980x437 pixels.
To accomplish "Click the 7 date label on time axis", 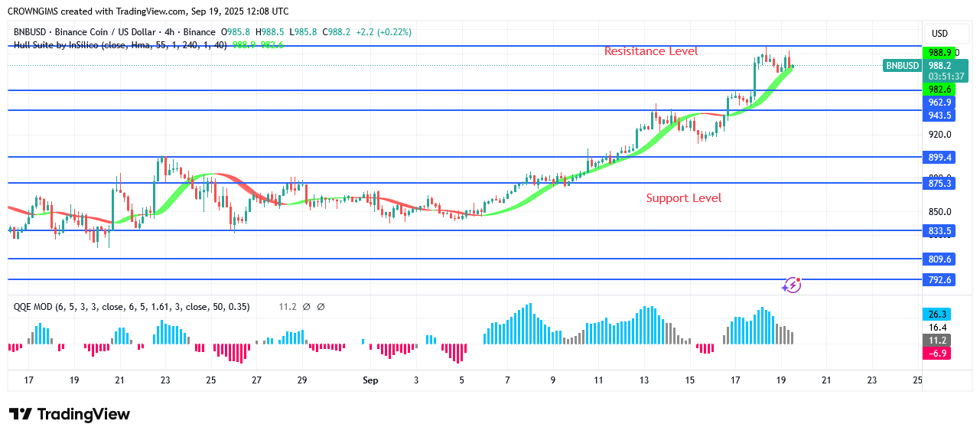I will click(x=507, y=380).
